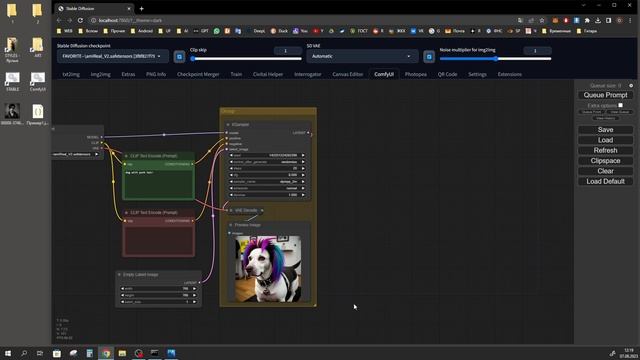Reload the browser page
This screenshot has height=360, width=640.
80,20
